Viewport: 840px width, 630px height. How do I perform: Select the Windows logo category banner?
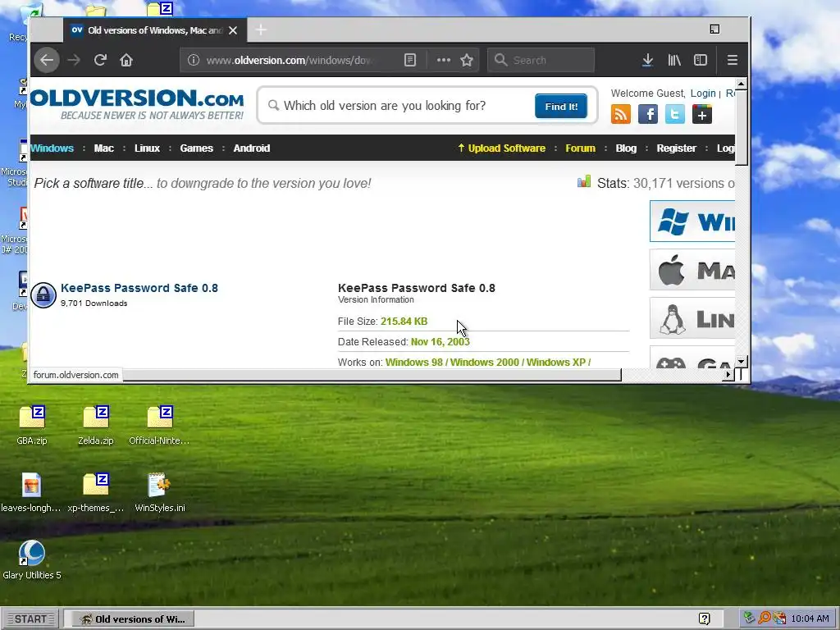coord(692,221)
